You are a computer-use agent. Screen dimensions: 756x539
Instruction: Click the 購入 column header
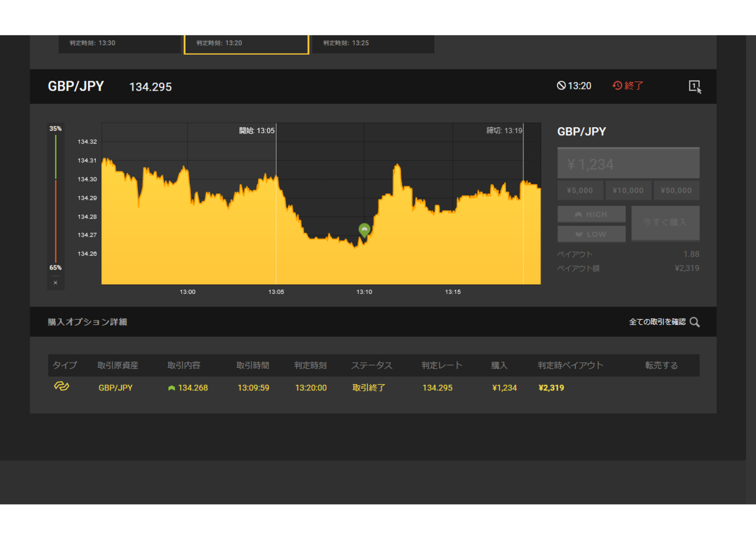500,365
